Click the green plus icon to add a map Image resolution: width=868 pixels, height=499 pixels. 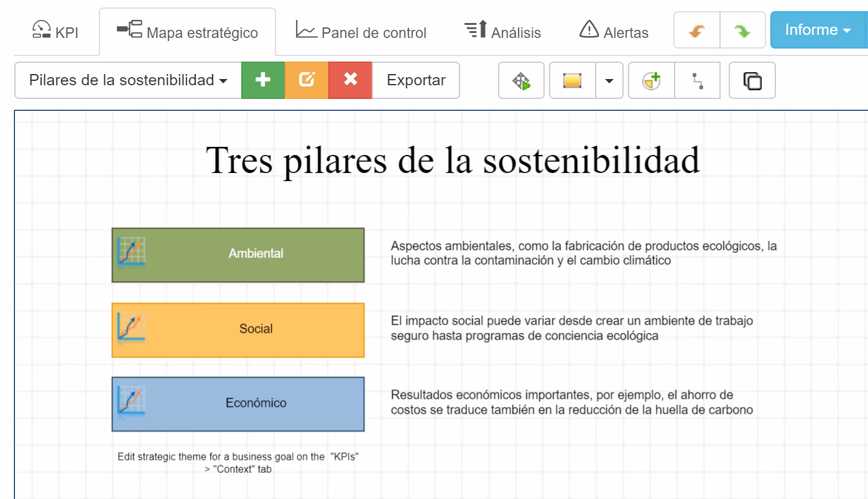click(263, 80)
